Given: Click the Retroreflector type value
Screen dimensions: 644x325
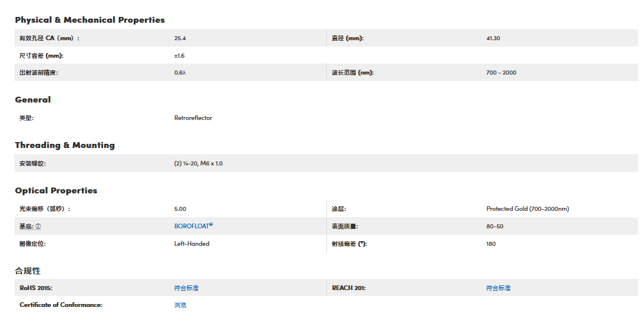Looking at the screenshot, I should pos(193,118).
